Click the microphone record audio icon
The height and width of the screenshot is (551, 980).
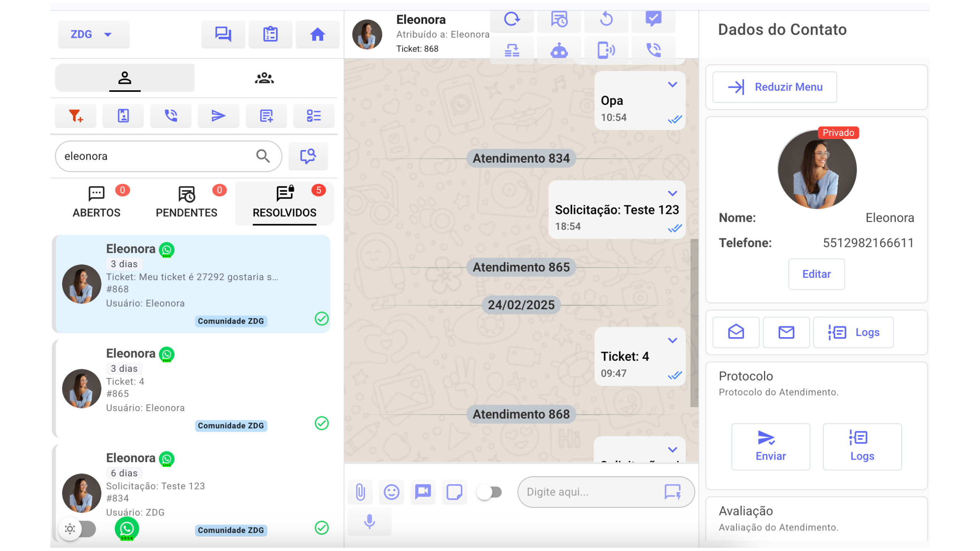point(369,521)
